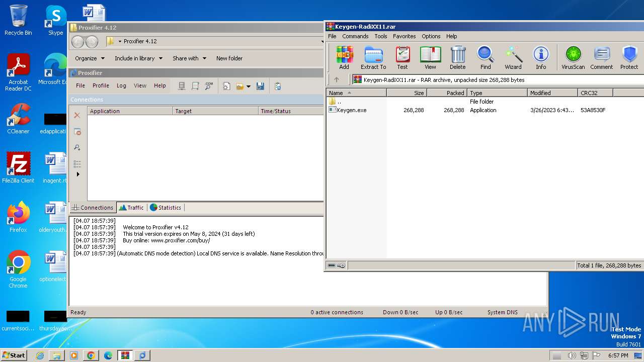This screenshot has height=362, width=644.
Task: Sort by CRC32 column in WinRAR
Action: coord(595,93)
